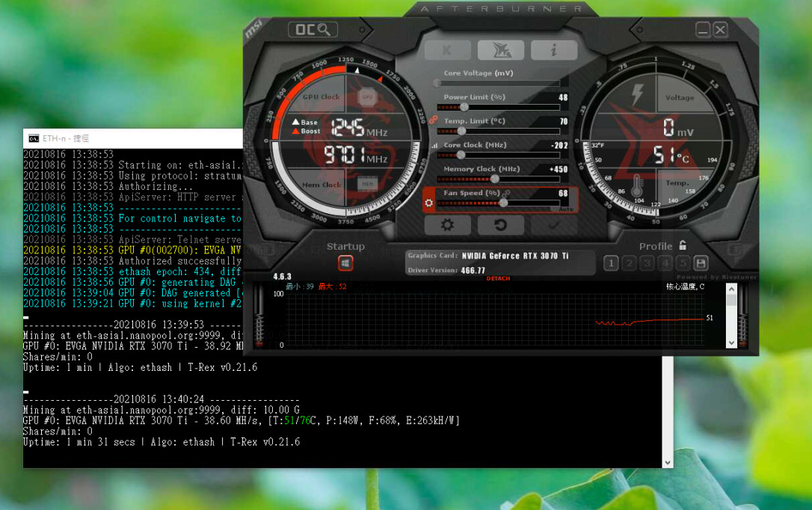812x510 pixels.
Task: Click the MSI jet logo button
Action: pyautogui.click(x=501, y=50)
